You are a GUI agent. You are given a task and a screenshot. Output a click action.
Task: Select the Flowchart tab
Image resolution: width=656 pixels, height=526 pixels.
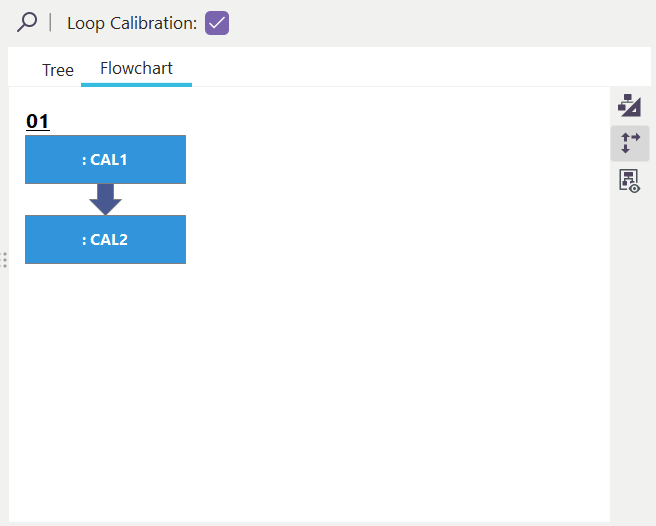[x=136, y=69]
